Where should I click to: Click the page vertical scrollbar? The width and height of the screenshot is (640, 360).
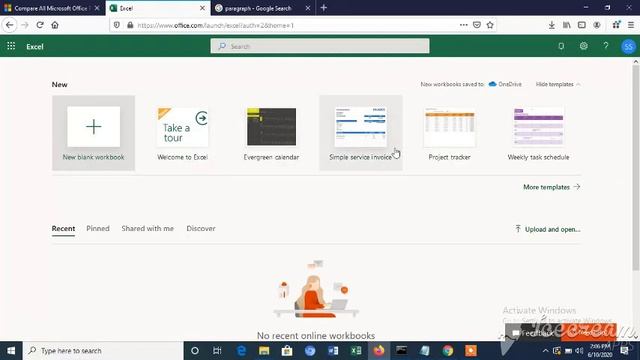coord(636,167)
